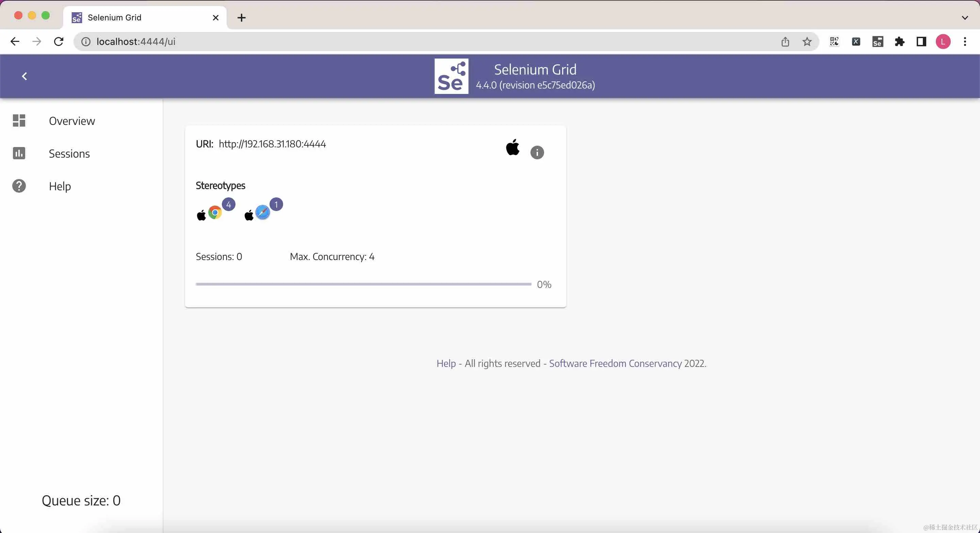The width and height of the screenshot is (980, 533).
Task: Open the Overview dashboard icon
Action: click(x=19, y=120)
